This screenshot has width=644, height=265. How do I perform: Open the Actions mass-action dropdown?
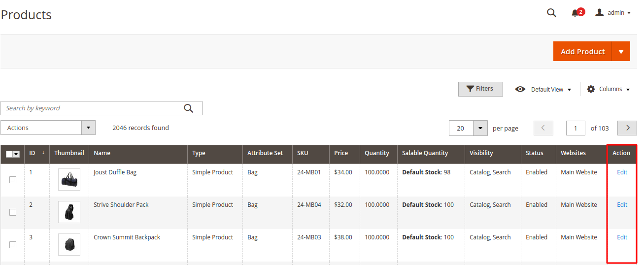[48, 128]
